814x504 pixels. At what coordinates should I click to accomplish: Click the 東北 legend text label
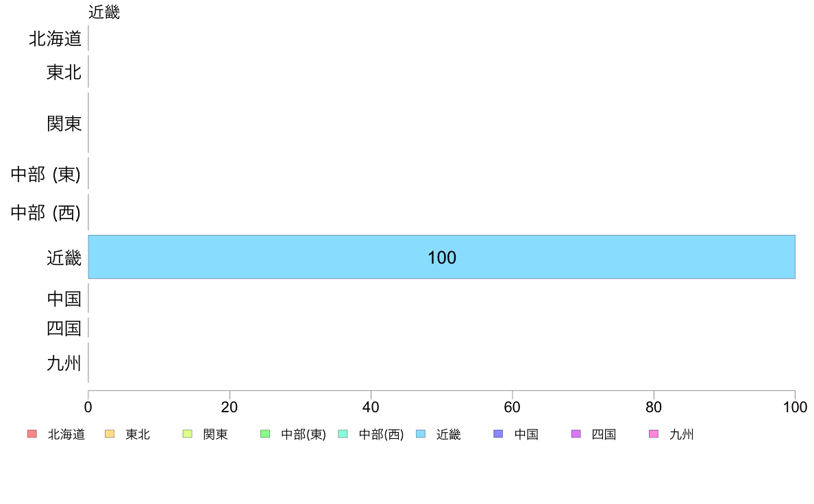tap(138, 434)
